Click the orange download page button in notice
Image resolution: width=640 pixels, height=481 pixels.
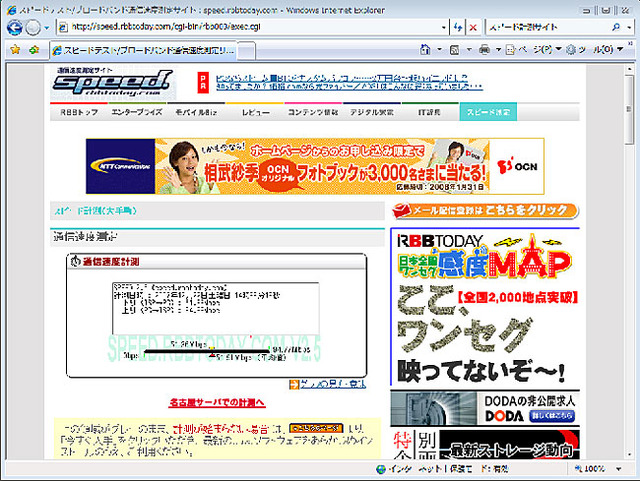pyautogui.click(x=316, y=428)
